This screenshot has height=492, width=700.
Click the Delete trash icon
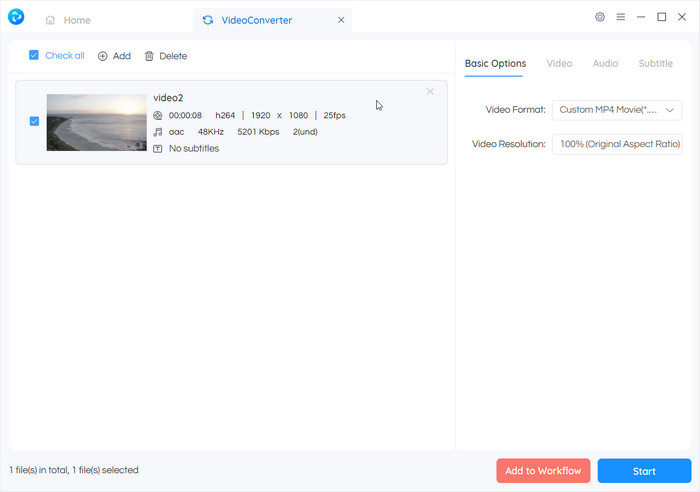(149, 56)
